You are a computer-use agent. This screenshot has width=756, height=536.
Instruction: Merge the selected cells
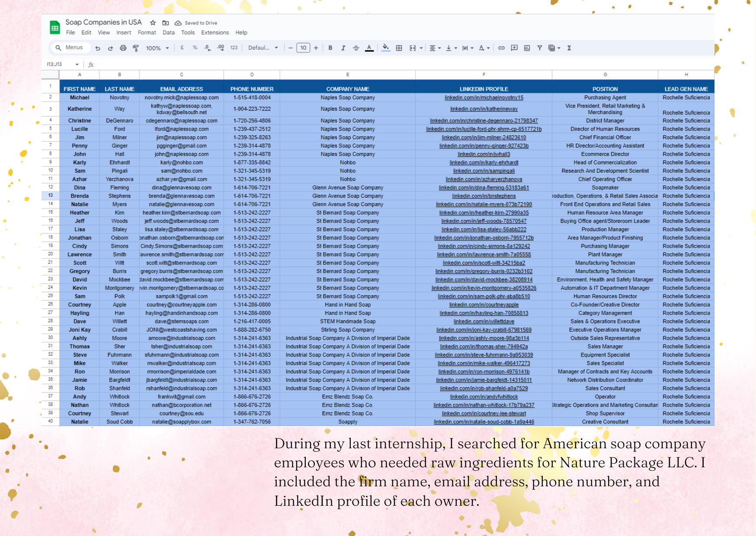click(413, 48)
